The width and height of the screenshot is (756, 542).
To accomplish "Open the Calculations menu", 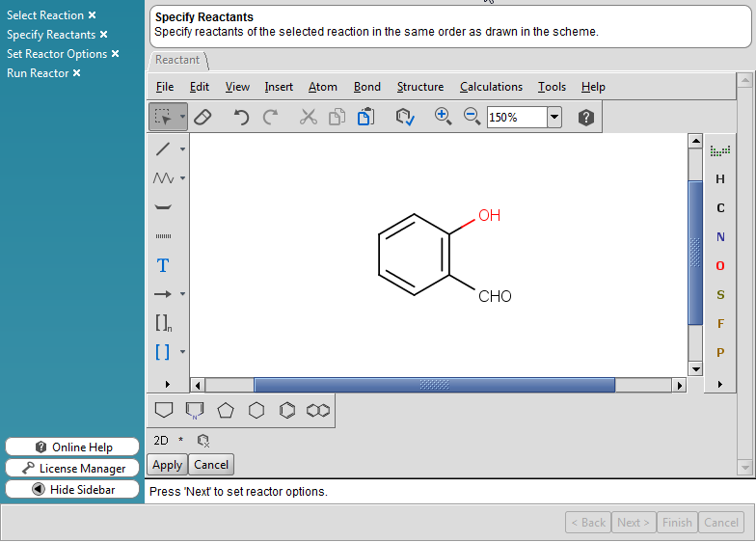I will [x=491, y=87].
